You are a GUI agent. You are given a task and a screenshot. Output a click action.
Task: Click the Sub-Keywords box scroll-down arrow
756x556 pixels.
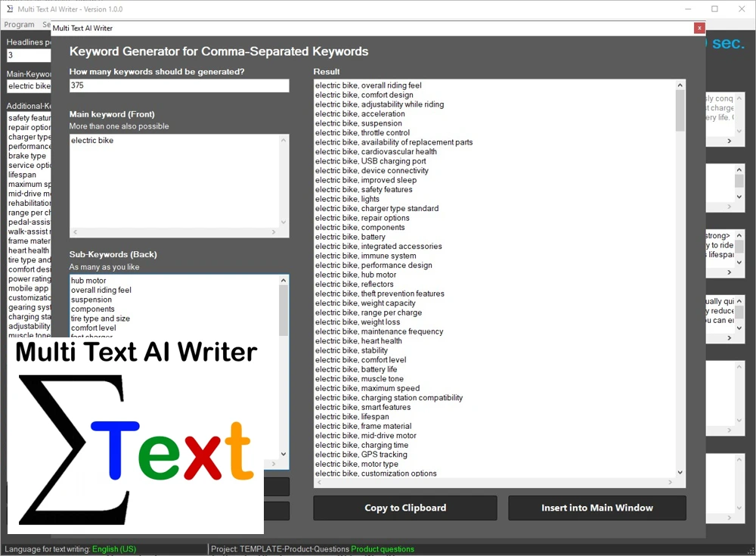pyautogui.click(x=283, y=455)
